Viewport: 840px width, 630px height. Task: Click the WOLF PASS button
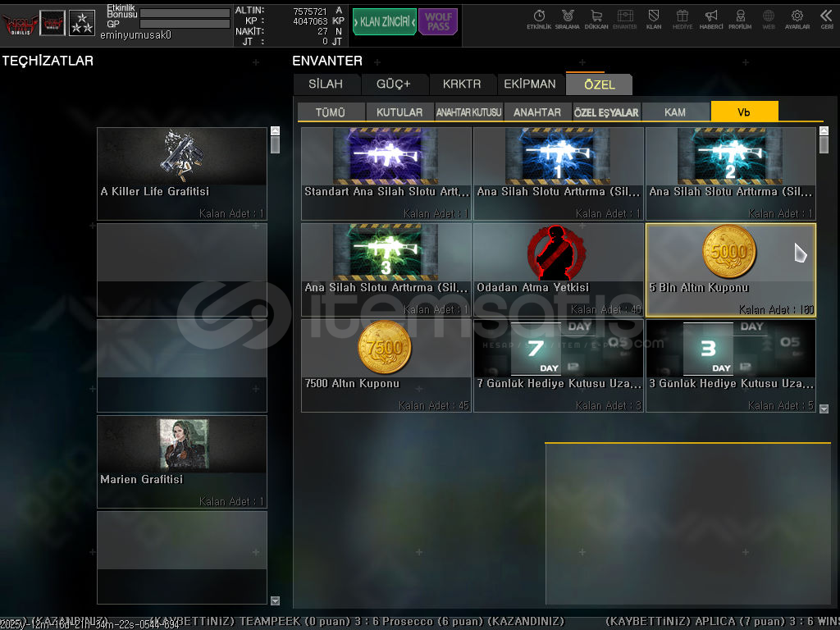[438, 21]
